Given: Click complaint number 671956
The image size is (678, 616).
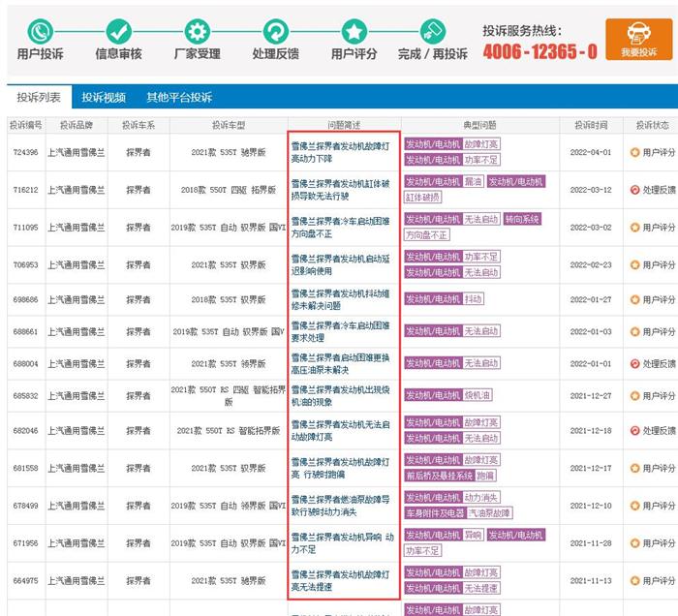Looking at the screenshot, I should (25, 543).
